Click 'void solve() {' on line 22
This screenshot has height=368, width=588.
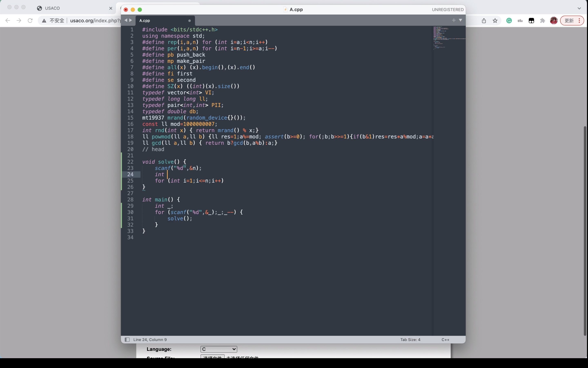pyautogui.click(x=164, y=162)
